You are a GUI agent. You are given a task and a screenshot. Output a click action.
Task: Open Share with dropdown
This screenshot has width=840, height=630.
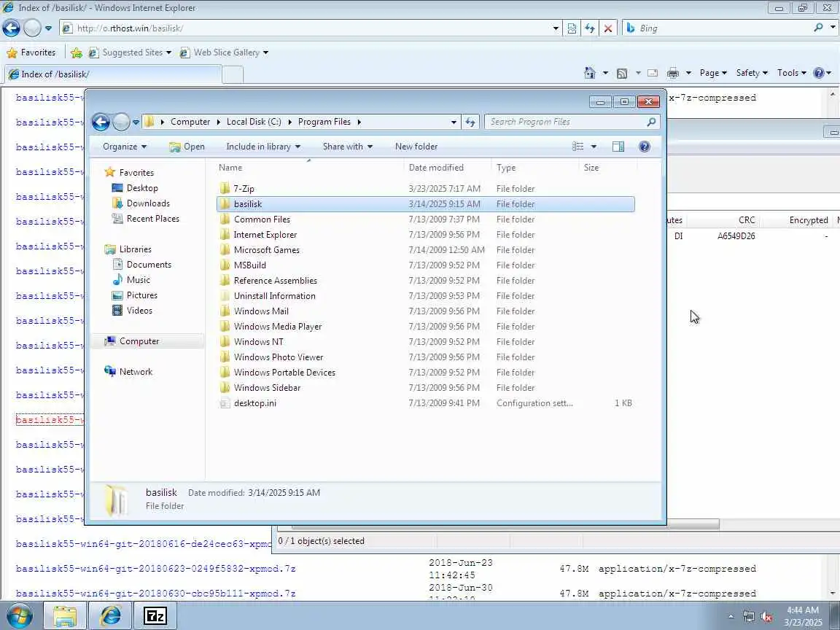[348, 147]
